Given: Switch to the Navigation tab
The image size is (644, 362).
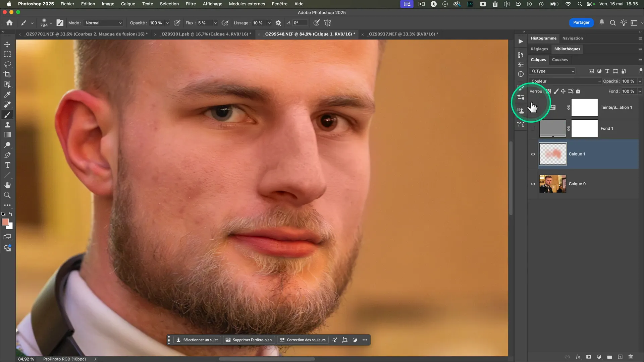Looking at the screenshot, I should click(x=573, y=38).
